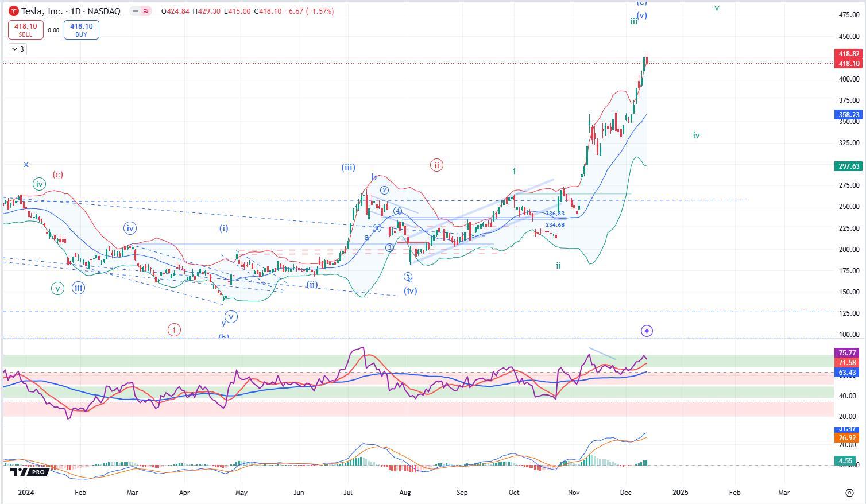Click the 325.00 tick on the price scale
Image resolution: width=866 pixels, height=504 pixels.
coord(849,143)
